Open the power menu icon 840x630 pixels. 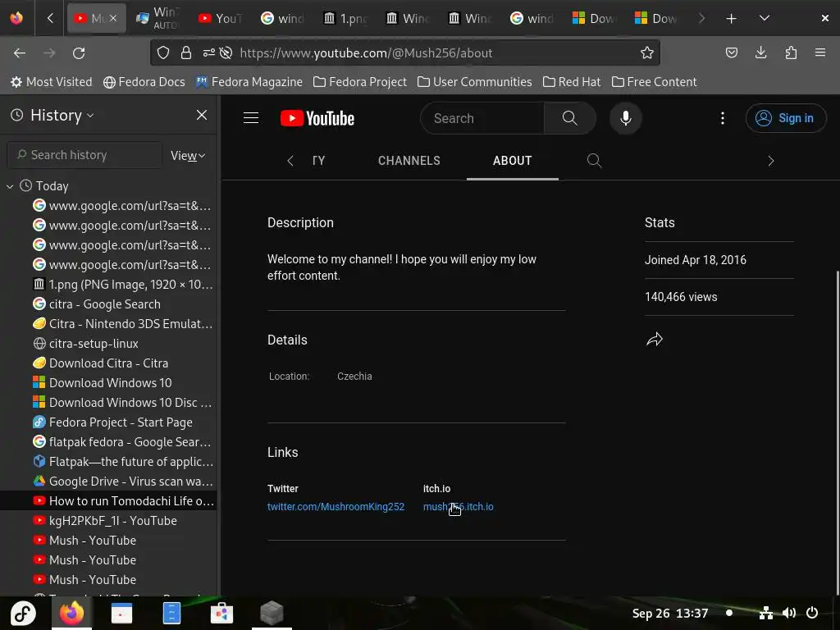click(x=812, y=613)
